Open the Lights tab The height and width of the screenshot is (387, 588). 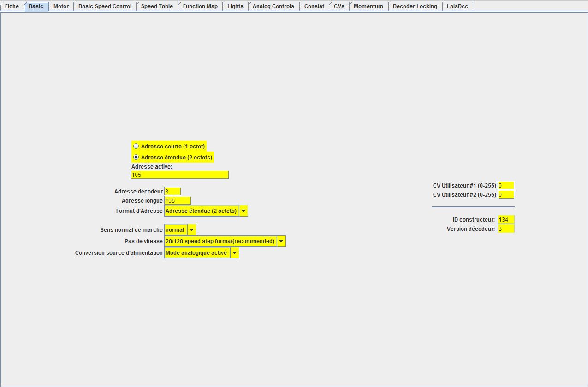[x=235, y=6]
